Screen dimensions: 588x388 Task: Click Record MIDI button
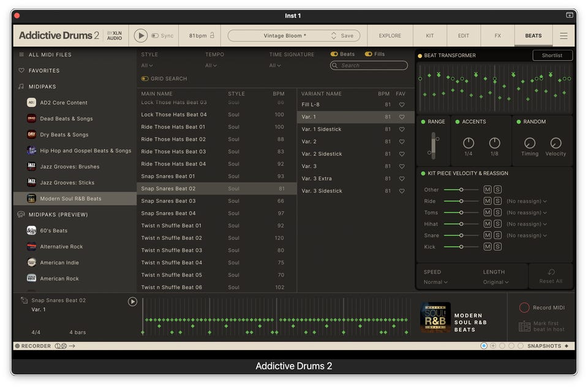click(x=542, y=307)
